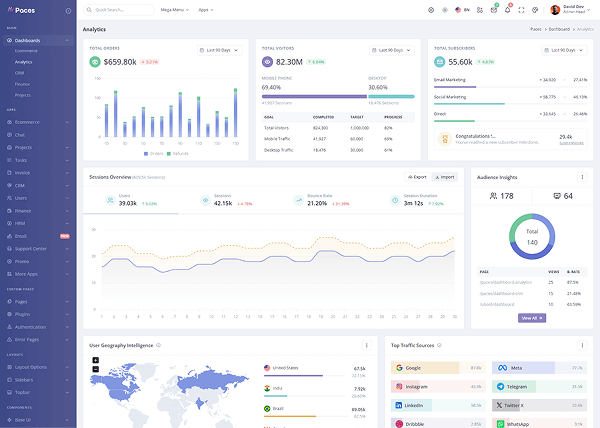
Task: Switch to the Bounce Rate tab
Action: coord(320,200)
